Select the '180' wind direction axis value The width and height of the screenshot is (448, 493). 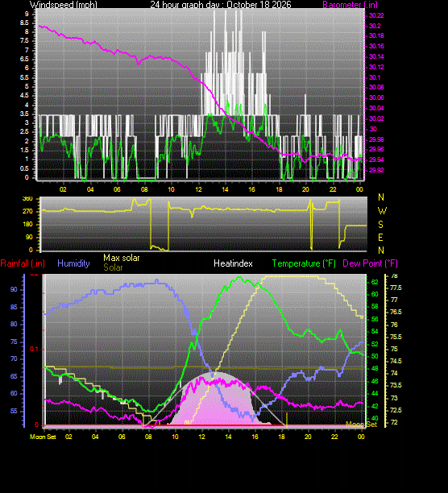[27, 225]
